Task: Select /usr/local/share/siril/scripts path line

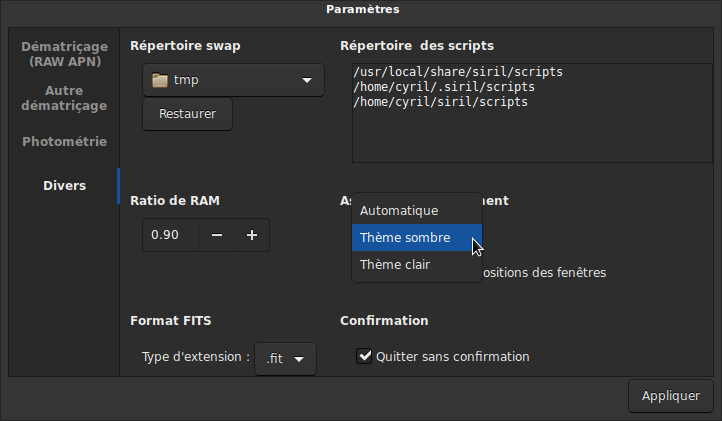Action: 458,73
